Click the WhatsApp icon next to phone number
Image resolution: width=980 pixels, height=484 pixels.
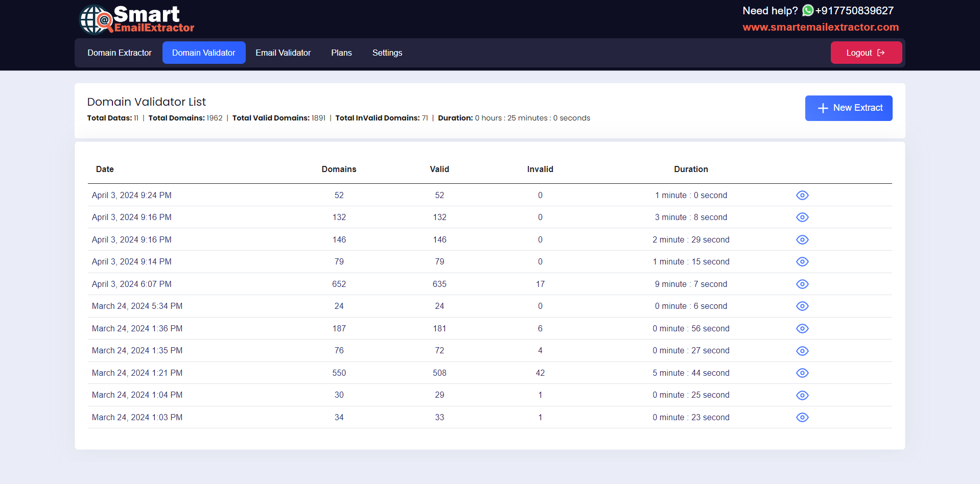(x=807, y=10)
